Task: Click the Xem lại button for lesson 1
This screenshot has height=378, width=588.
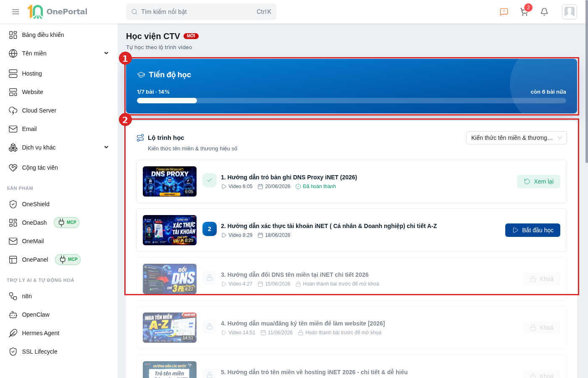Action: [x=538, y=181]
